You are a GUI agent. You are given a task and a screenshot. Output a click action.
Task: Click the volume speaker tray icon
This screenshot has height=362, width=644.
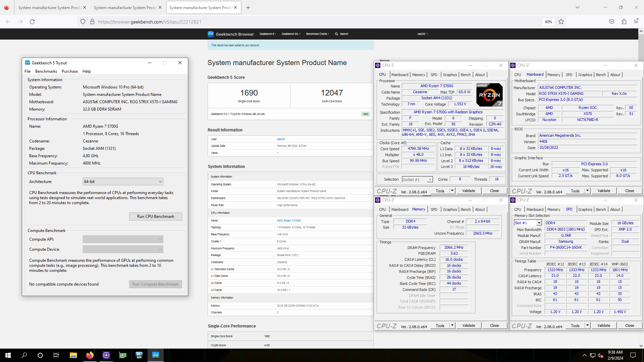601,355
